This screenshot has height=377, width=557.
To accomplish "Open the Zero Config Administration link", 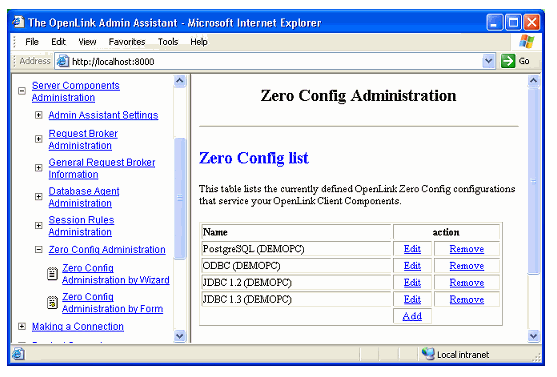I will 107,249.
